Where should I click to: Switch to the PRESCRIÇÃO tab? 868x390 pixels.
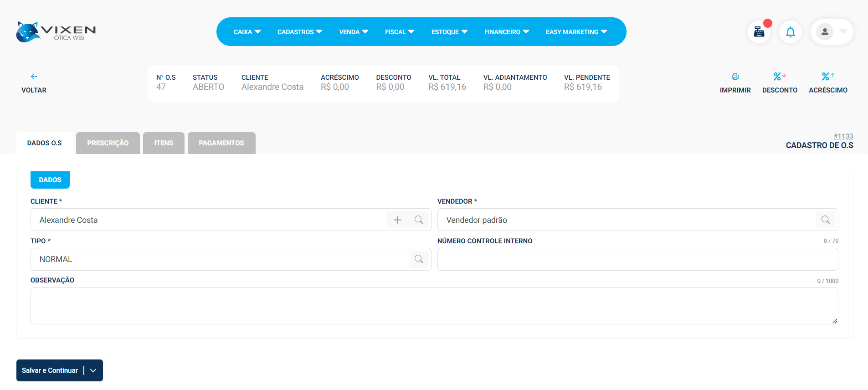click(108, 143)
